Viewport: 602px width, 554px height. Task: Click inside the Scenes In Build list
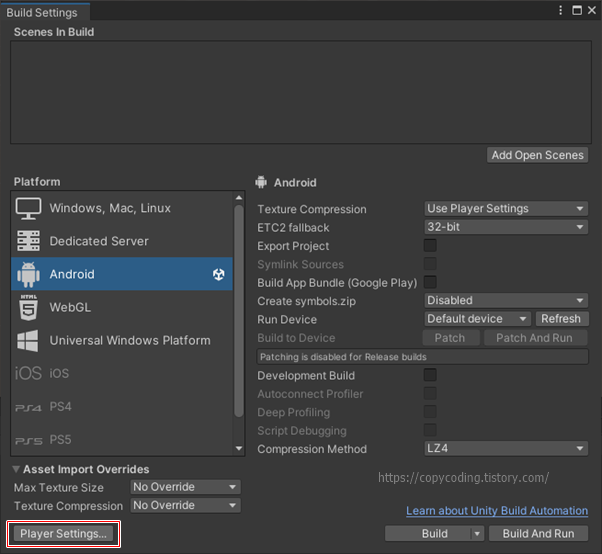click(x=301, y=92)
